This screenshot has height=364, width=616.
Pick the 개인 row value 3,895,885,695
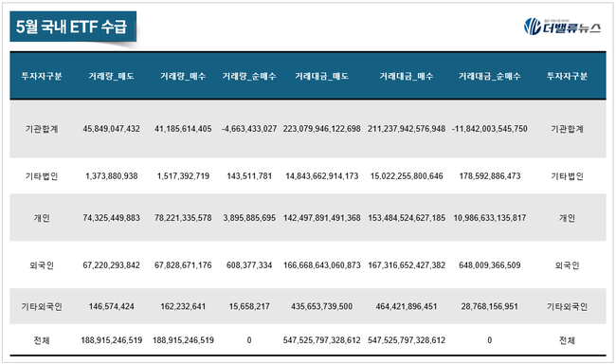point(249,218)
